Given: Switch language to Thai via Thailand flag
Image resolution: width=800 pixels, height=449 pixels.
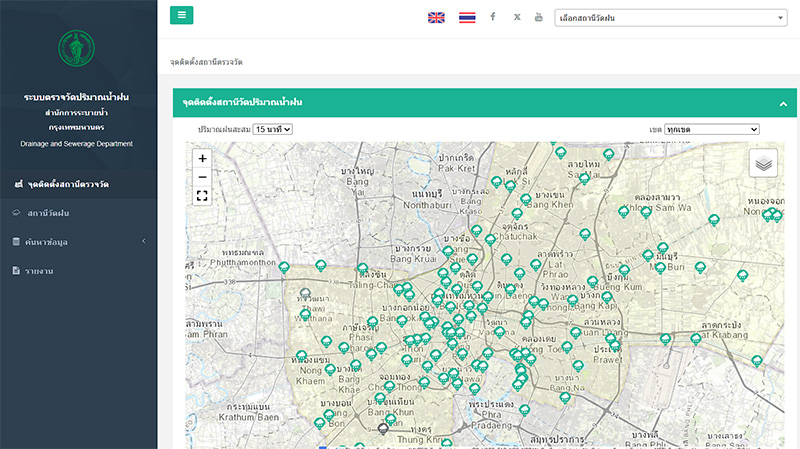Looking at the screenshot, I should click(467, 18).
